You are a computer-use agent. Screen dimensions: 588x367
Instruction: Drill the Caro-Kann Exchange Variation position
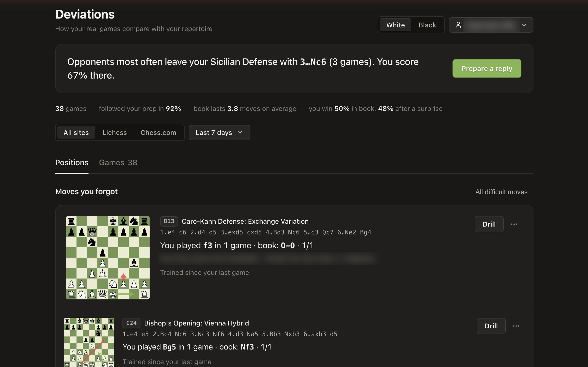point(489,224)
